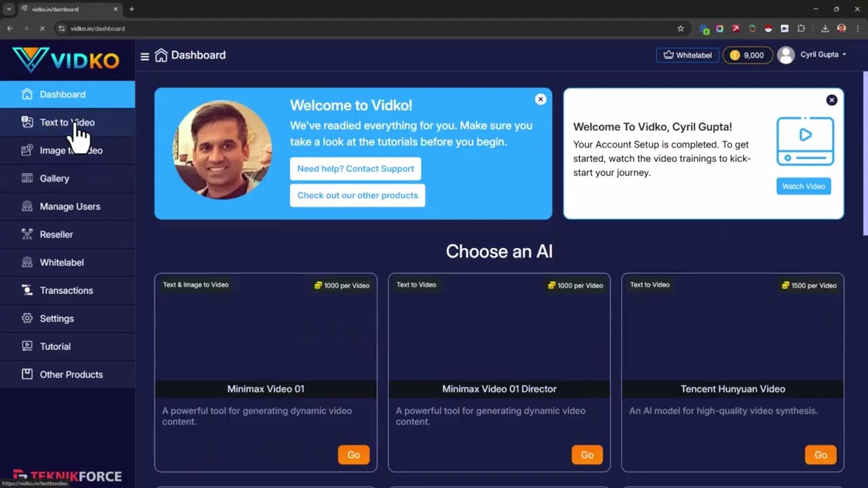Click 1000 per Video on Minimax Director card
868x488 pixels.
pyautogui.click(x=576, y=285)
